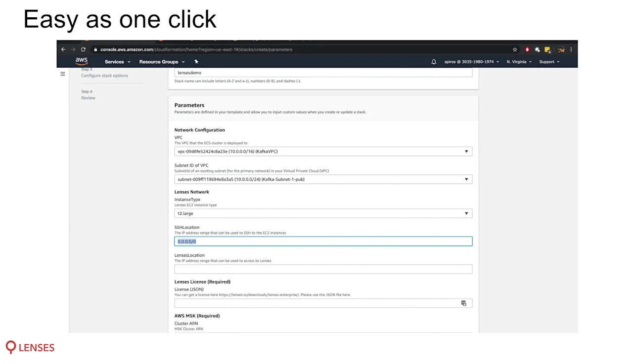The height and width of the screenshot is (364, 633).
Task: Open Chrome's three-dot menu
Action: (571, 49)
